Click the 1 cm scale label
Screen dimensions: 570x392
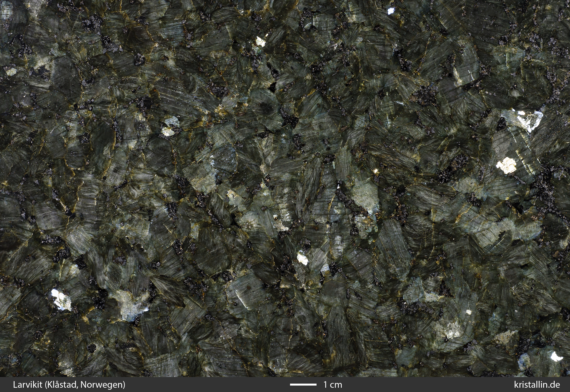pyautogui.click(x=332, y=385)
